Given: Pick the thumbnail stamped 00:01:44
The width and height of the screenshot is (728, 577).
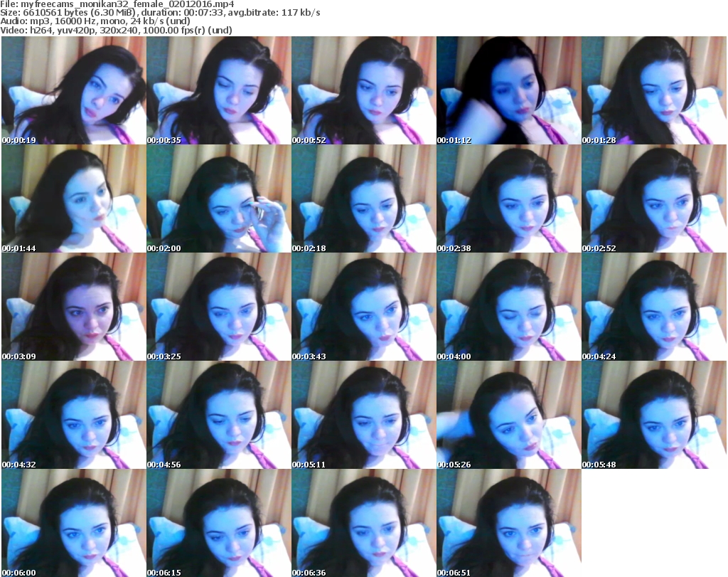Looking at the screenshot, I should 74,198.
